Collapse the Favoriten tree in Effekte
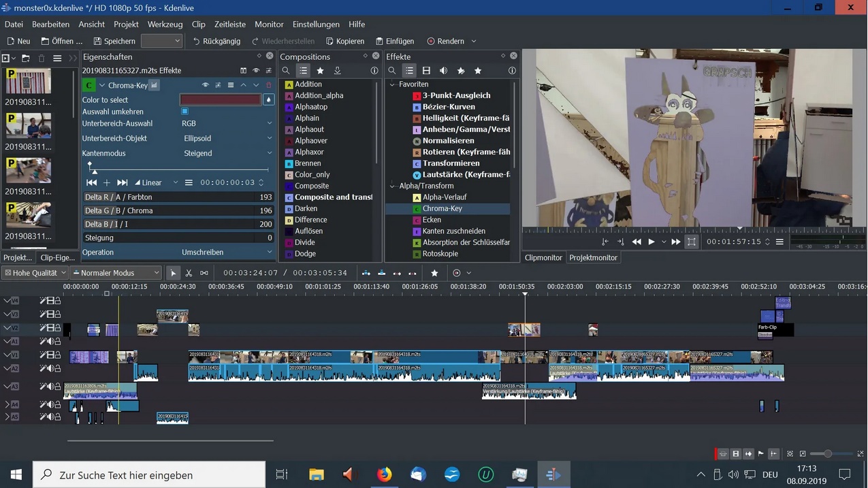 coord(392,84)
